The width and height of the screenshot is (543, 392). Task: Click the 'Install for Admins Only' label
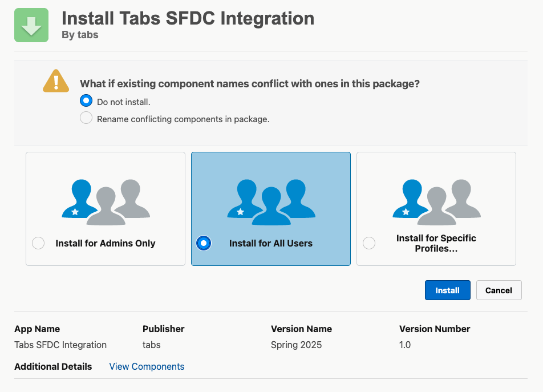point(106,243)
